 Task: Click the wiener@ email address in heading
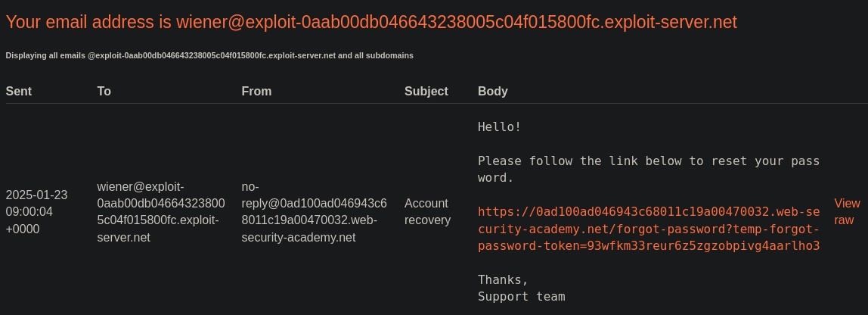[456, 22]
